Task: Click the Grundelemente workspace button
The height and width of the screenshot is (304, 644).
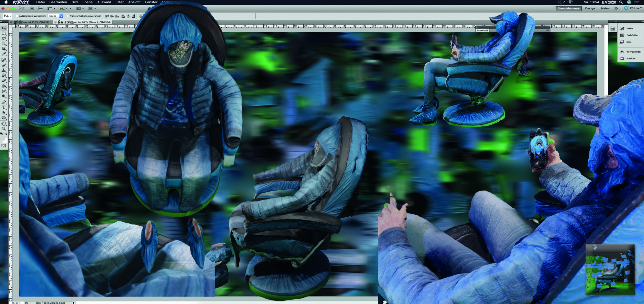Action: click(x=568, y=8)
